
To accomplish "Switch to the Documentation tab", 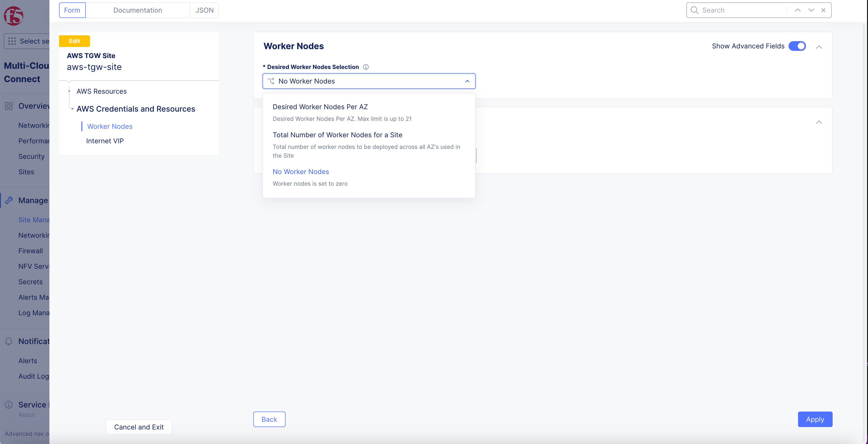I will coord(138,10).
